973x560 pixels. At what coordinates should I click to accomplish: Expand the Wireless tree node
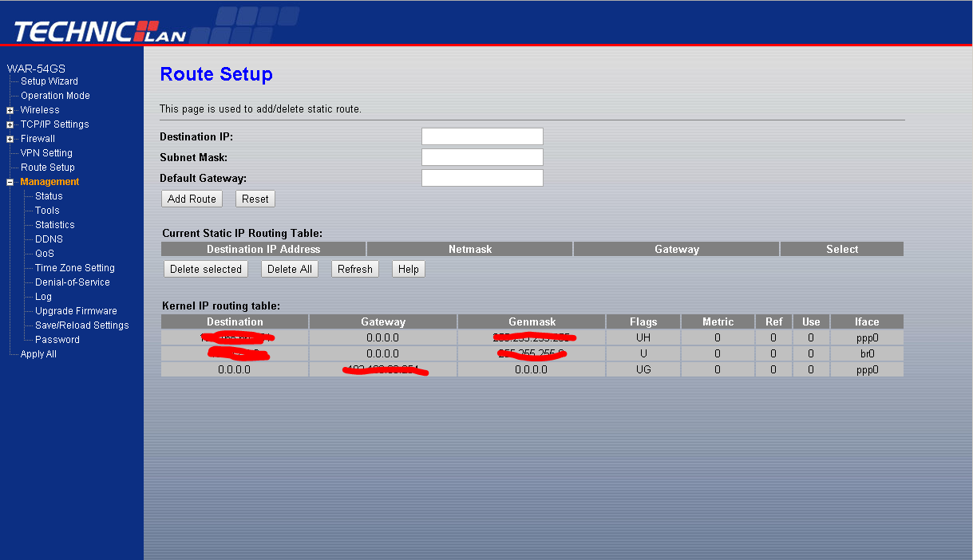10,110
